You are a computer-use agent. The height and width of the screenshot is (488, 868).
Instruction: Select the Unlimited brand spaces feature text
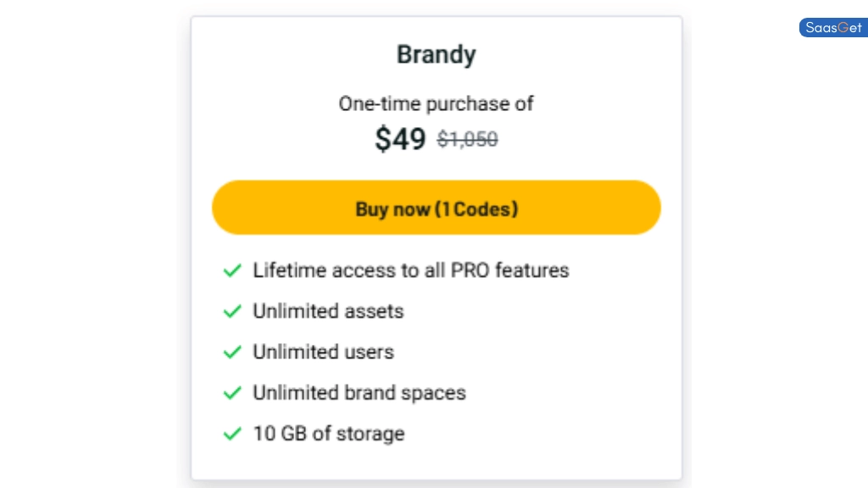click(x=359, y=393)
